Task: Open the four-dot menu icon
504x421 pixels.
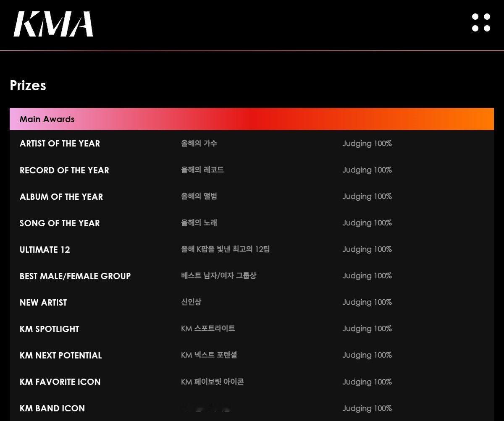Action: [481, 23]
